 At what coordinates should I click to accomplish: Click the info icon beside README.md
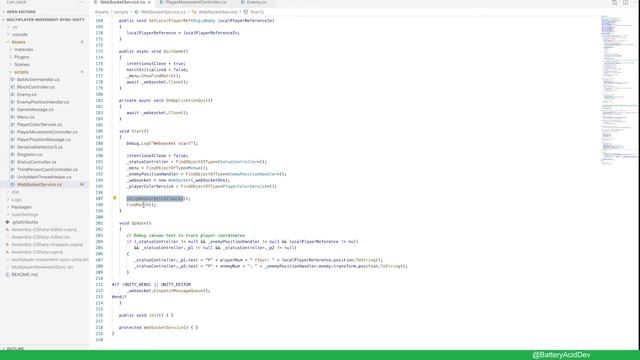coord(7,275)
